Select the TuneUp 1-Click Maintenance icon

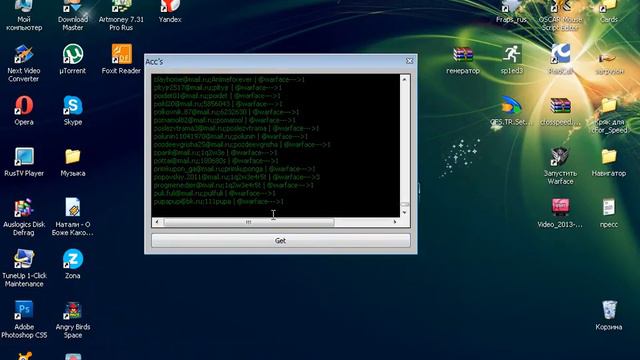pyautogui.click(x=24, y=268)
